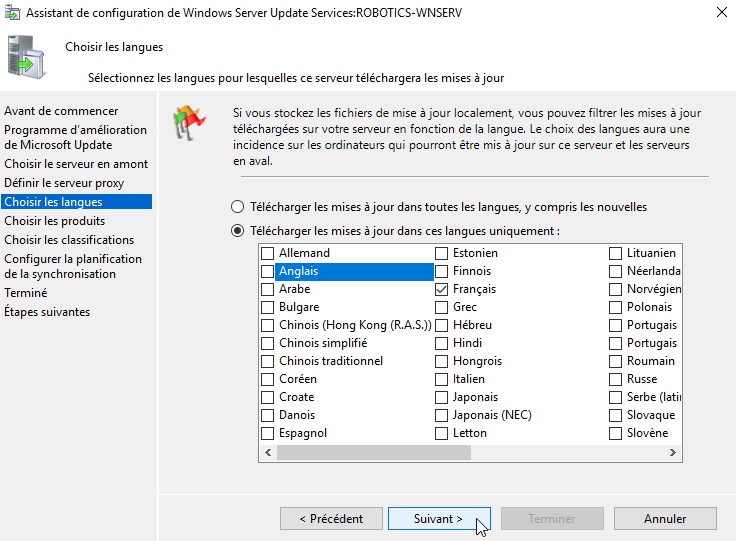736x541 pixels.
Task: Check the Allemand language box
Action: [x=268, y=253]
